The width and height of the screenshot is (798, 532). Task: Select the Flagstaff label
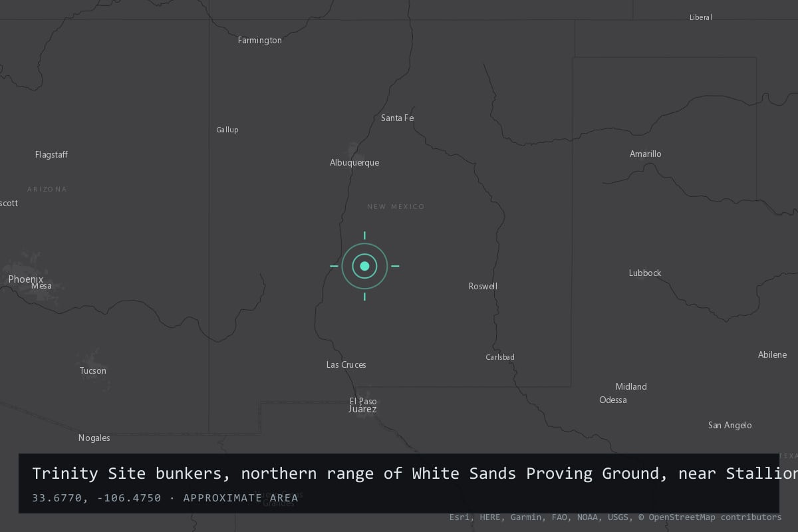(51, 155)
